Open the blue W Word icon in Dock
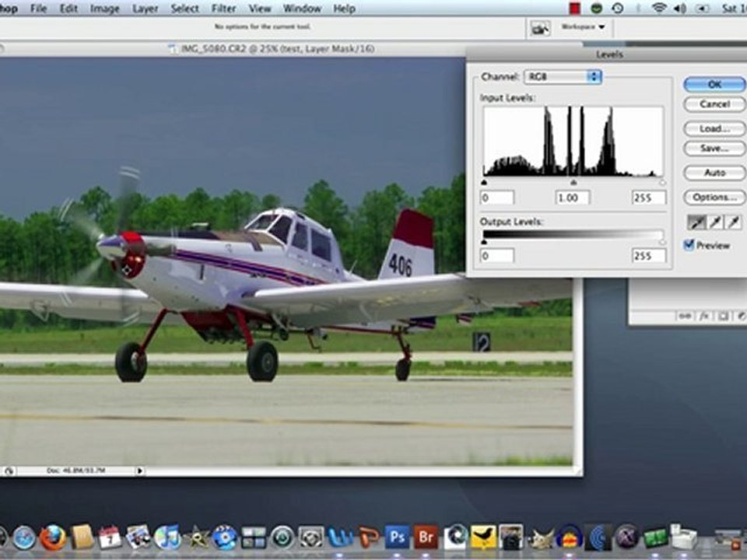The height and width of the screenshot is (560, 747). (339, 538)
